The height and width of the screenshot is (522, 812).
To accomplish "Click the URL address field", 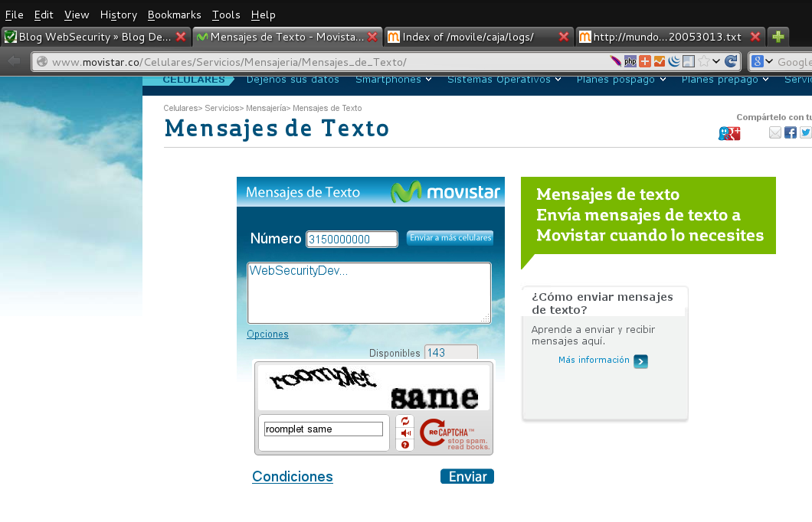I will 326,61.
